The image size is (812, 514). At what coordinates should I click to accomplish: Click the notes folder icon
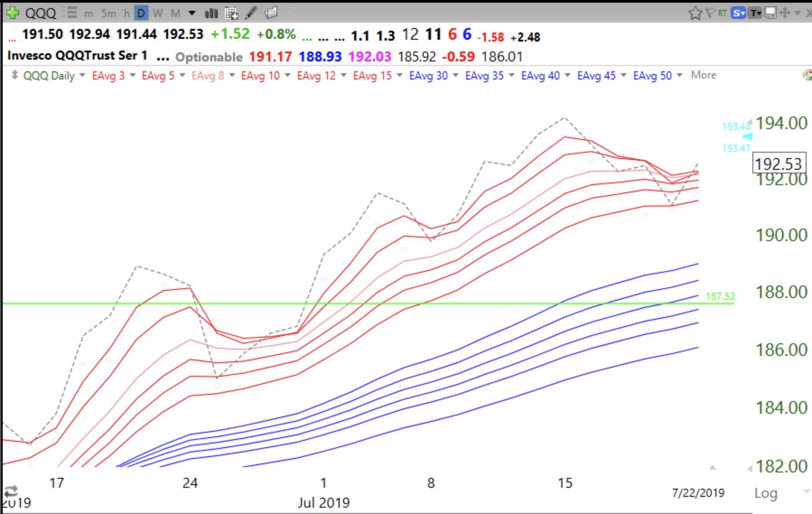pos(271,13)
